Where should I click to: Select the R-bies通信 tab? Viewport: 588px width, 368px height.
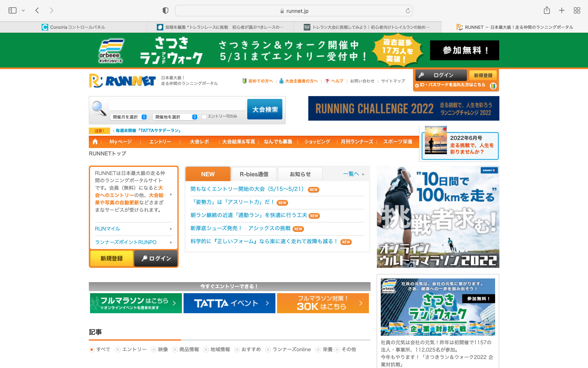[254, 174]
